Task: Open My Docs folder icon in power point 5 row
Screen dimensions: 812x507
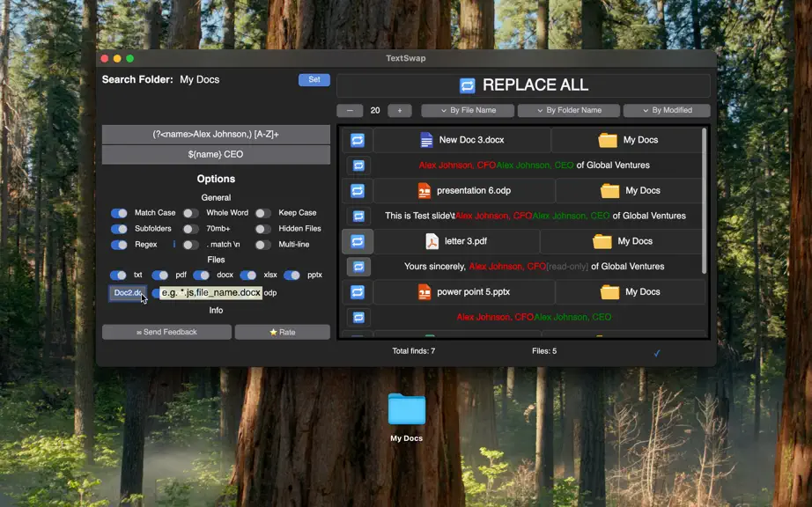Action: 609,292
